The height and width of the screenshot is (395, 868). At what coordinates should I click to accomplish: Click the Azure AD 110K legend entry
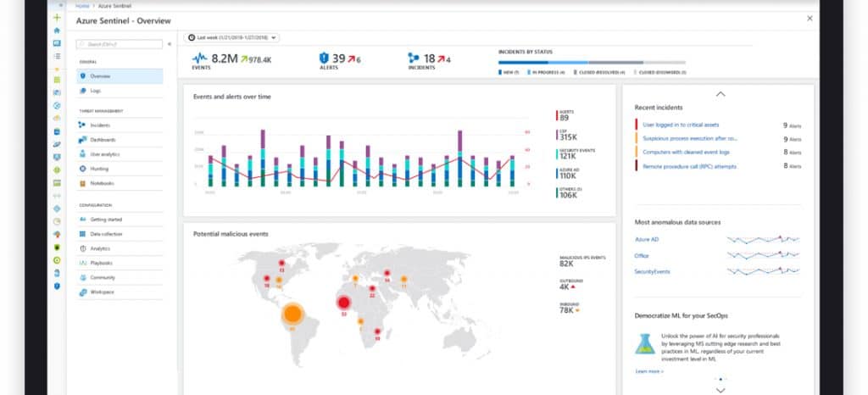pos(567,174)
